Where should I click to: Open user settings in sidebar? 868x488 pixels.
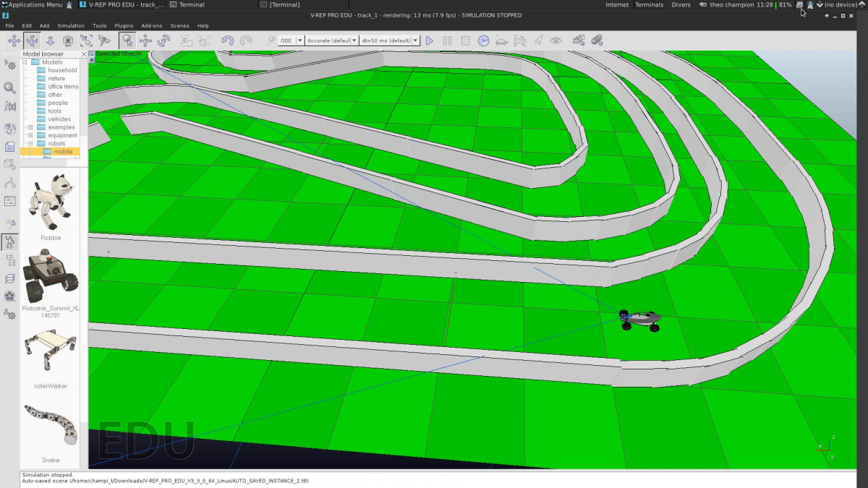pyautogui.click(x=10, y=314)
